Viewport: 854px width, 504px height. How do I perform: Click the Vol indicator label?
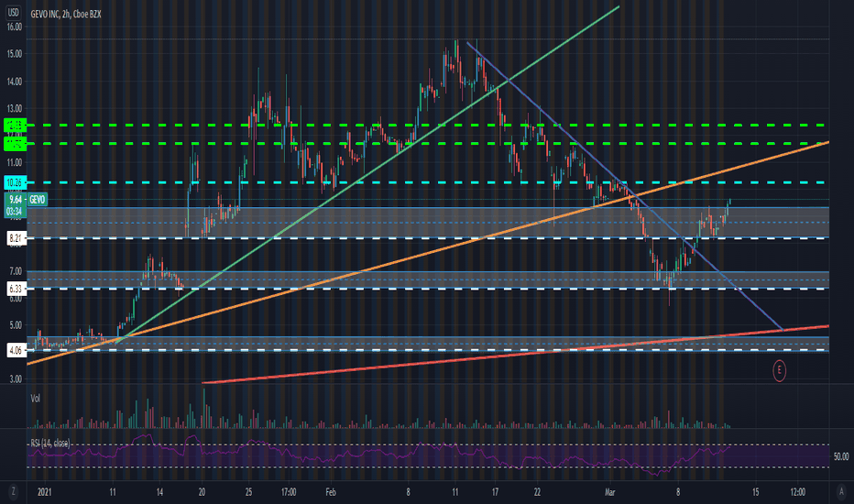36,399
